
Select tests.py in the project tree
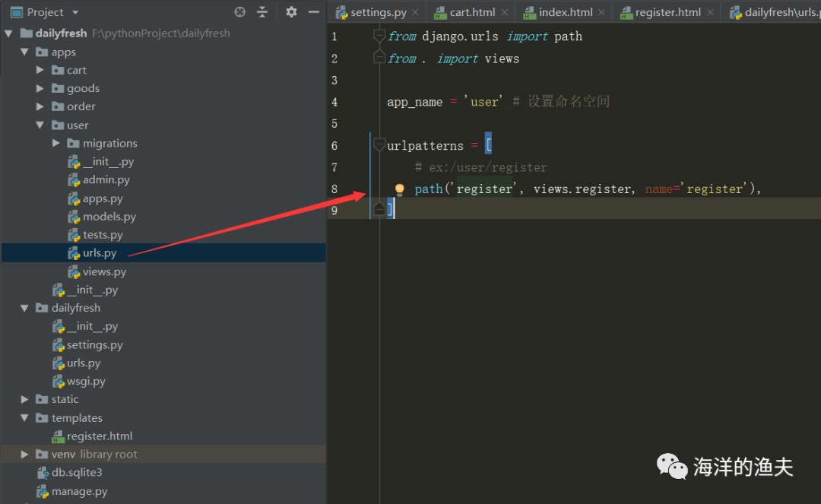pos(103,234)
